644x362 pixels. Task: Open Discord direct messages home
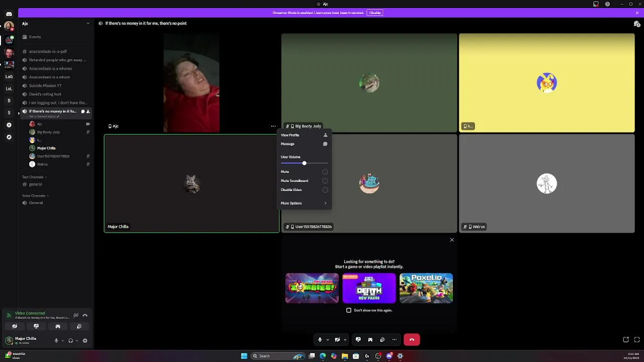click(9, 14)
